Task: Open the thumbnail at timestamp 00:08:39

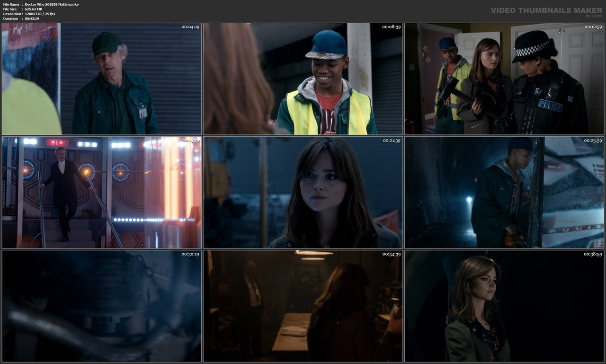Action: tap(303, 79)
